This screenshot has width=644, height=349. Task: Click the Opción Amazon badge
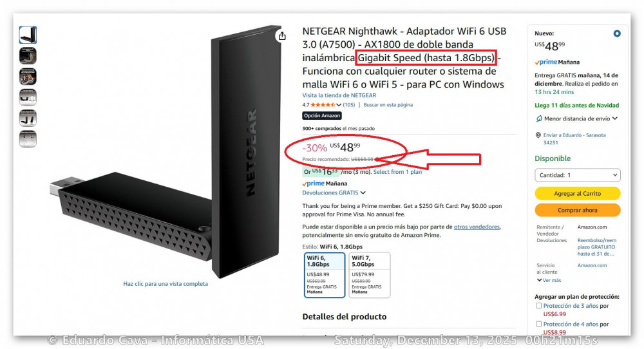322,116
